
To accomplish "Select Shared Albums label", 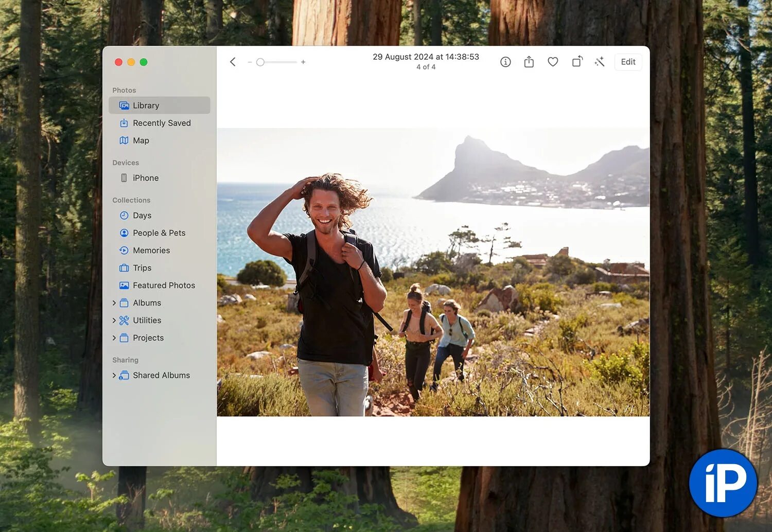I will [161, 376].
